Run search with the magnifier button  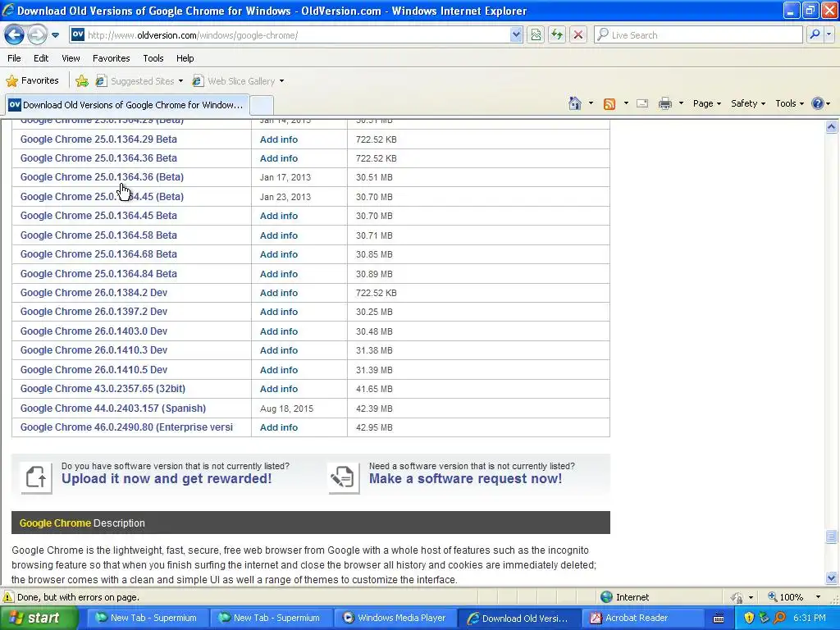coord(815,34)
